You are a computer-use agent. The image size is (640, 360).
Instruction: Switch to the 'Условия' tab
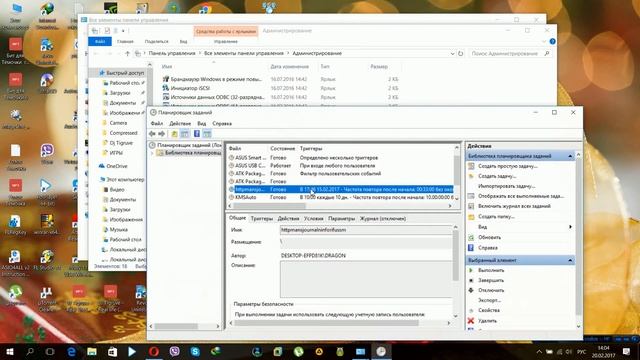[x=313, y=219]
